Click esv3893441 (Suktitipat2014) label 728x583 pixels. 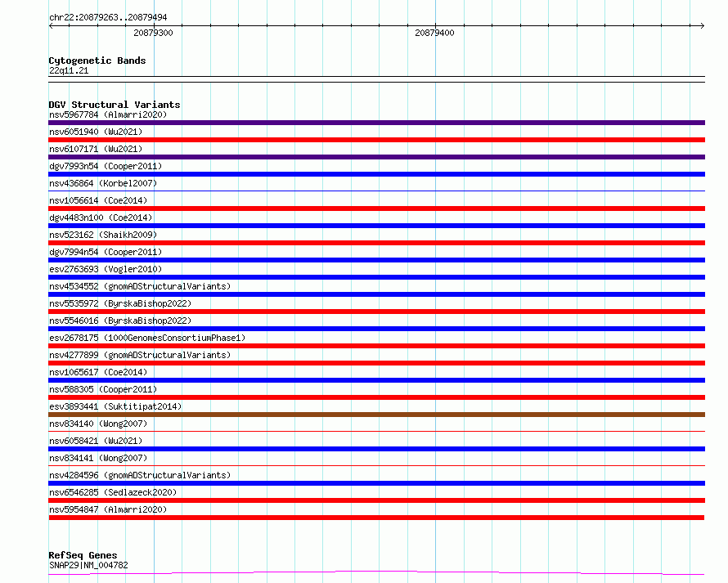point(115,406)
